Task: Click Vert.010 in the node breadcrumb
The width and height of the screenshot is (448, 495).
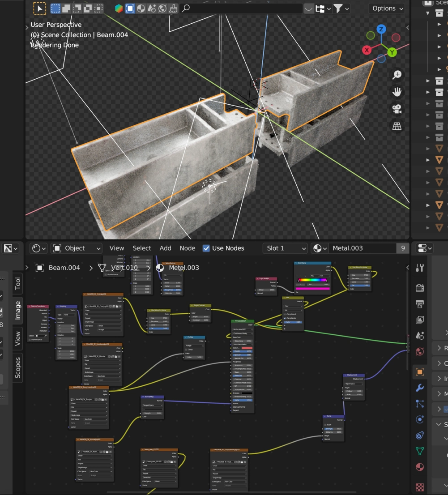Action: [x=124, y=268]
